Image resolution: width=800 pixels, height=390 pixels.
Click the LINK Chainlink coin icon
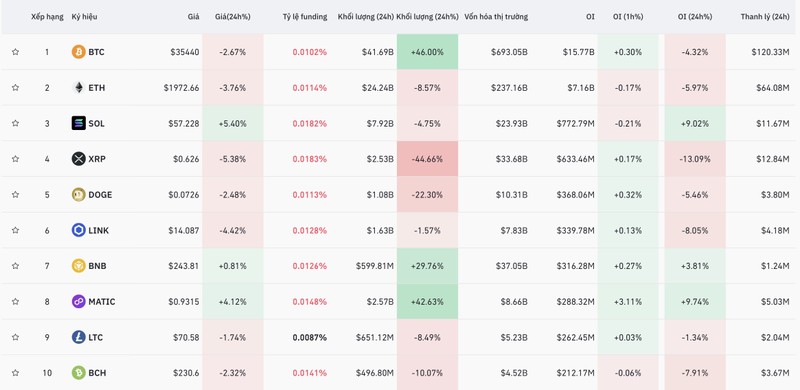pyautogui.click(x=79, y=230)
